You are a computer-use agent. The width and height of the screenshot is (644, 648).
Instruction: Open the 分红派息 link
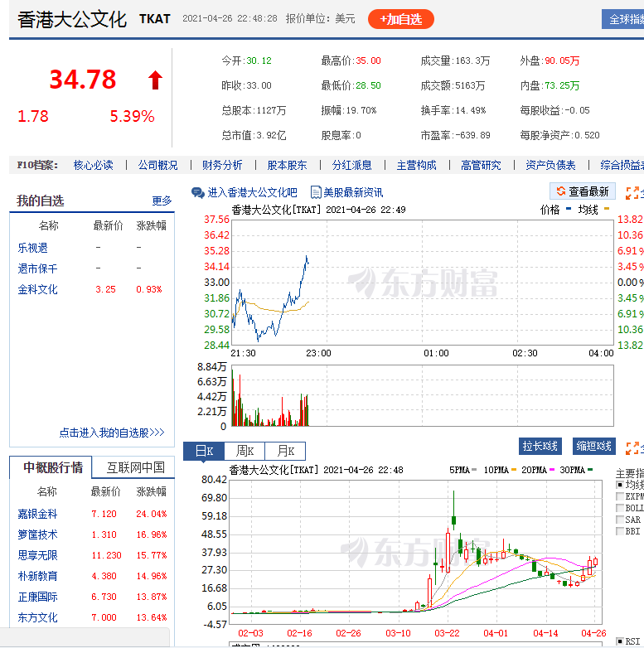point(351,165)
